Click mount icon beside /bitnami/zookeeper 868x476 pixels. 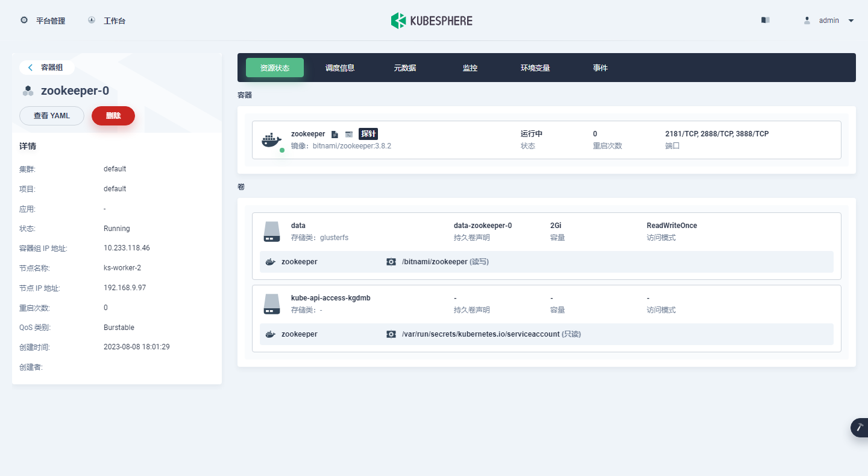click(391, 262)
